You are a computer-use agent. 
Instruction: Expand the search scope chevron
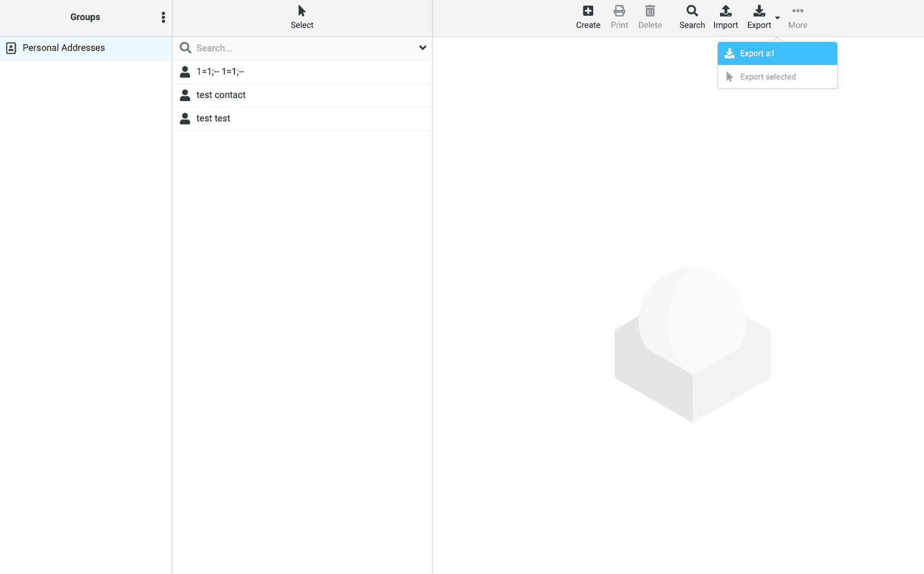point(422,48)
